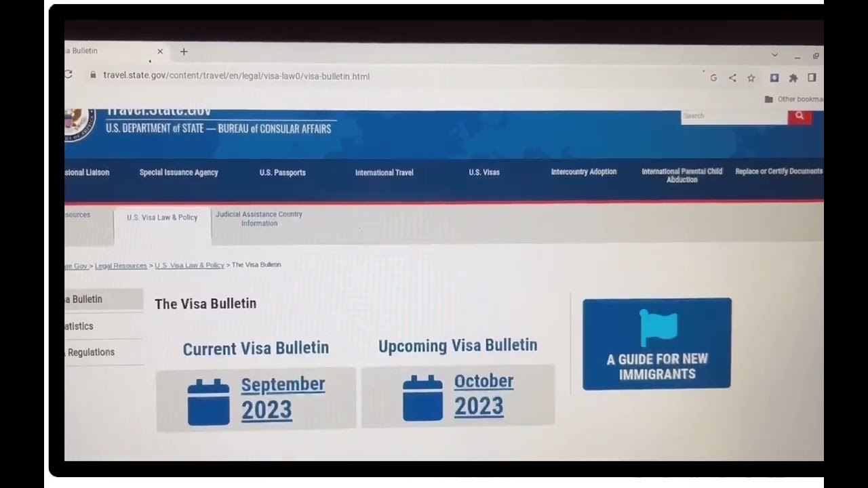Share this page icon
Viewport: 868px width, 488px height.
(732, 78)
